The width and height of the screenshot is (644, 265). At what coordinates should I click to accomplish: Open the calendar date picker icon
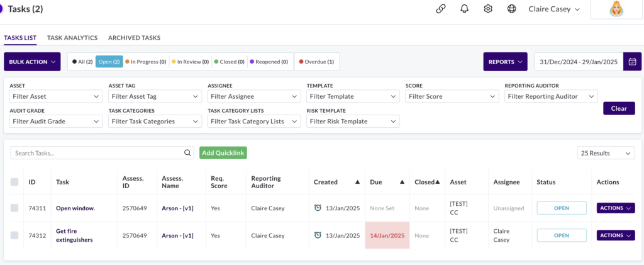coord(633,62)
